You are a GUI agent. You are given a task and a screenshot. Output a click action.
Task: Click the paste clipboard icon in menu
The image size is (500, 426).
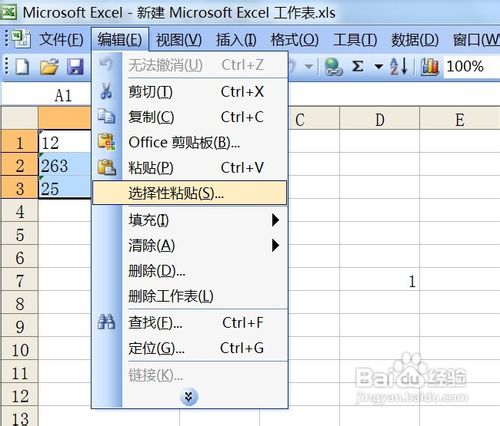coord(106,167)
